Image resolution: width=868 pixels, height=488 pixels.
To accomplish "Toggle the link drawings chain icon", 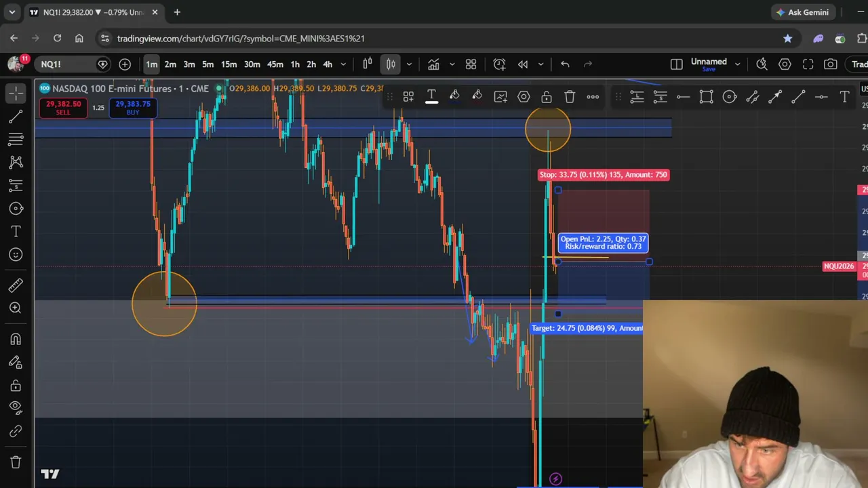I will coord(16,431).
